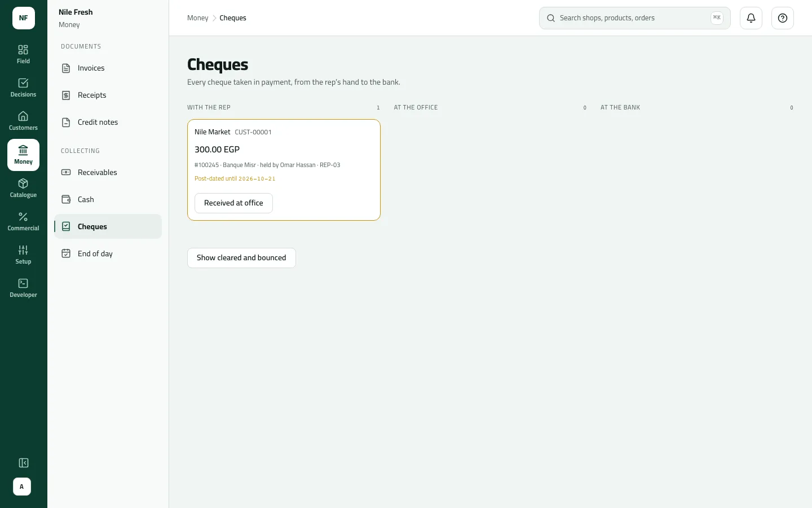The width and height of the screenshot is (812, 508).
Task: Open notifications bell
Action: (751, 18)
